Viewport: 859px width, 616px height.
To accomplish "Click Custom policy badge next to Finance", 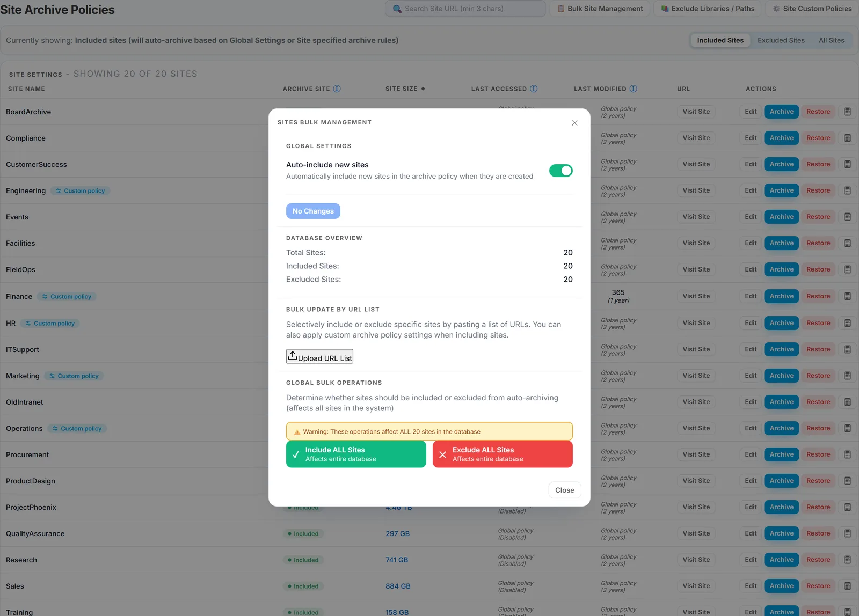I will [x=67, y=297].
